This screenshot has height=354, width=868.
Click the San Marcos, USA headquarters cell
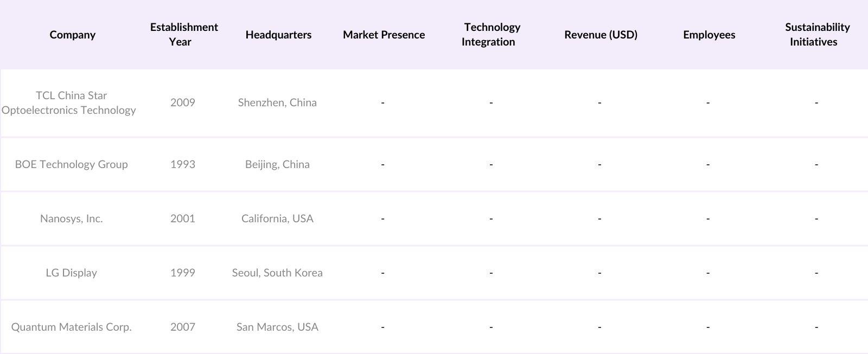[277, 327]
